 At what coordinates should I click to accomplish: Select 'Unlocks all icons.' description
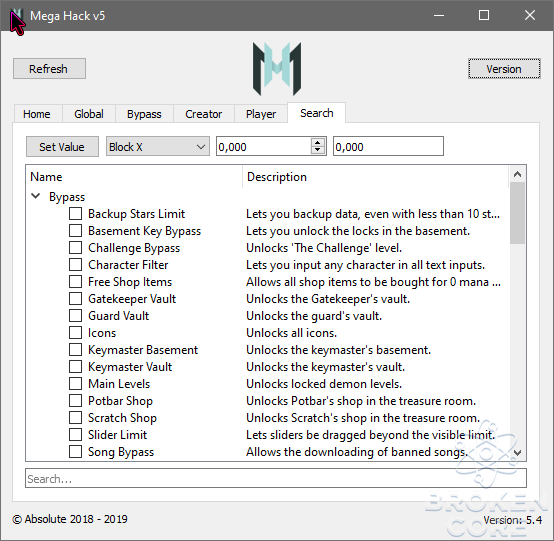coord(291,333)
